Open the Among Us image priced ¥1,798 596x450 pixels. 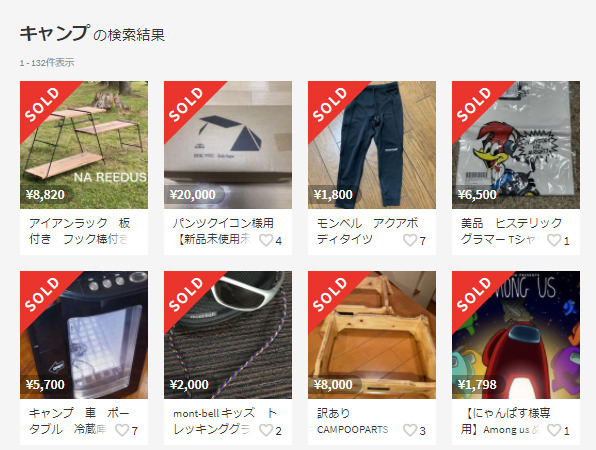click(516, 335)
